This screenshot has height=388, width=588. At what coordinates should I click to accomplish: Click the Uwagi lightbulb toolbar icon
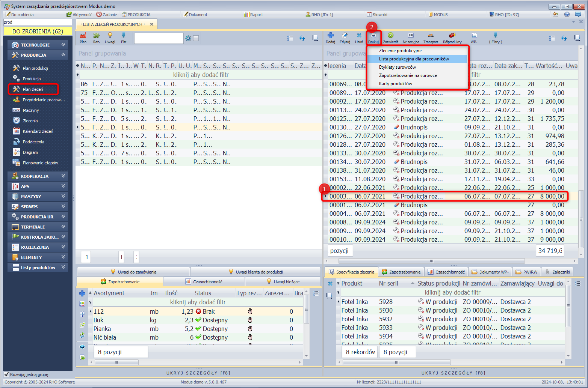click(x=110, y=36)
